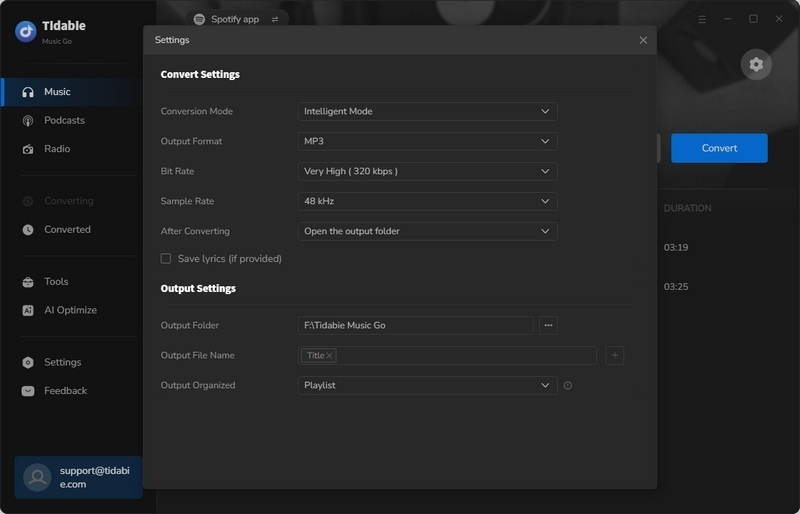Click the DURATION column header
The width and height of the screenshot is (800, 514).
tap(687, 208)
